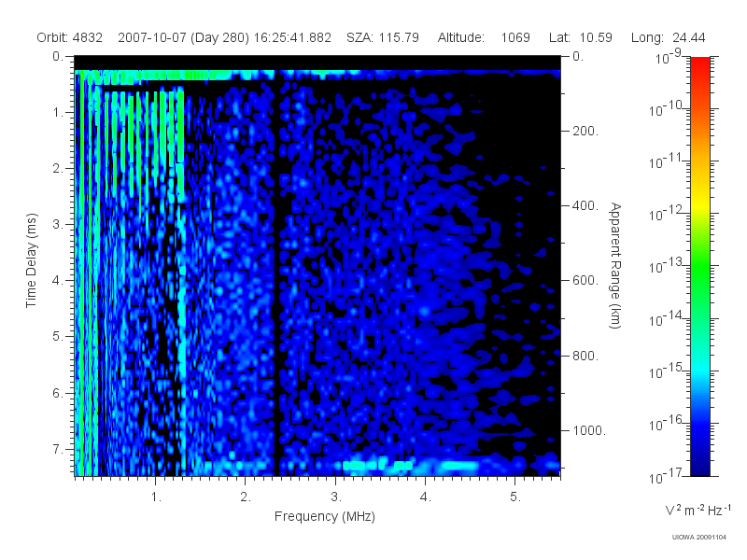
Task: Click the bright cyan ground echo near 3.5 MHz
Action: (x=377, y=465)
